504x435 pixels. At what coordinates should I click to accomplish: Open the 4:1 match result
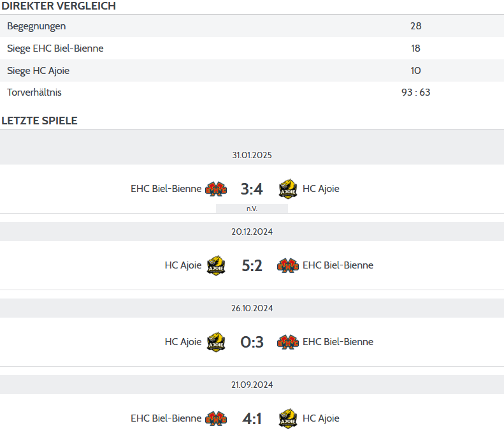(x=252, y=418)
